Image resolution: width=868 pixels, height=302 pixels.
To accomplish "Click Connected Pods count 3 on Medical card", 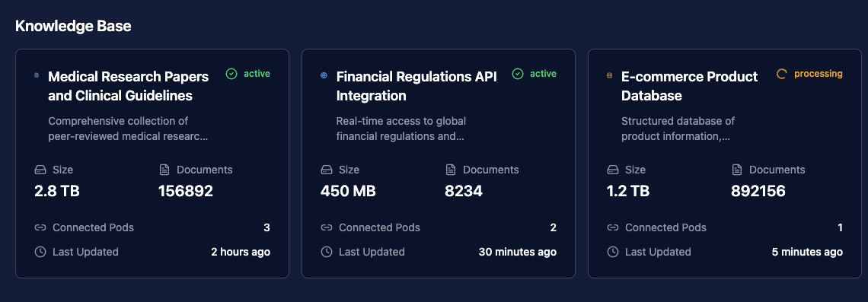I will coord(266,227).
